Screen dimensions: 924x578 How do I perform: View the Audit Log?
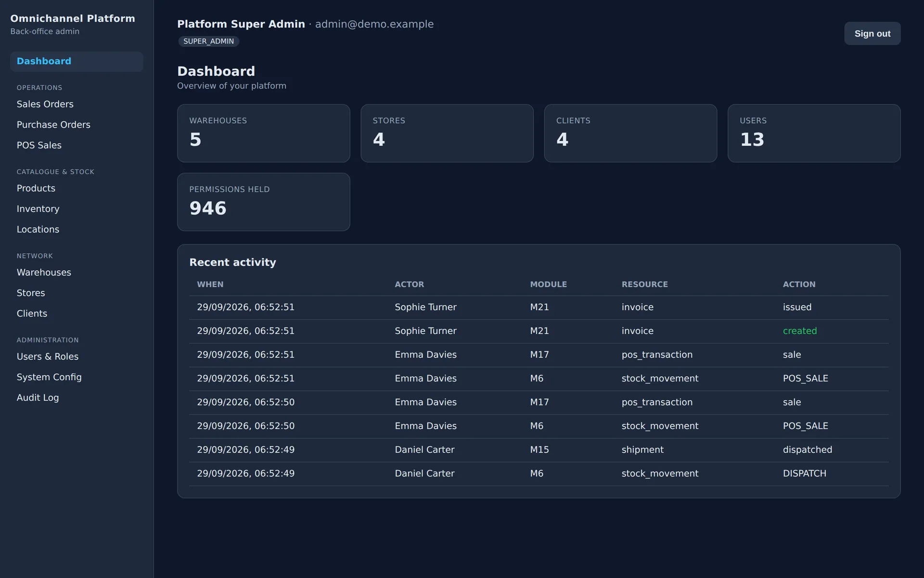[38, 398]
